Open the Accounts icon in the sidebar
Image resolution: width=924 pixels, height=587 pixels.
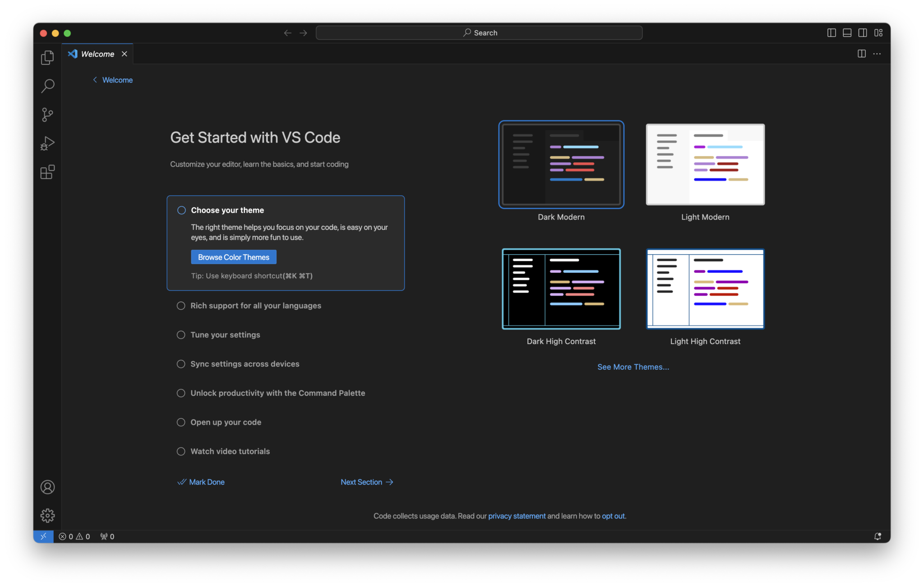(47, 487)
